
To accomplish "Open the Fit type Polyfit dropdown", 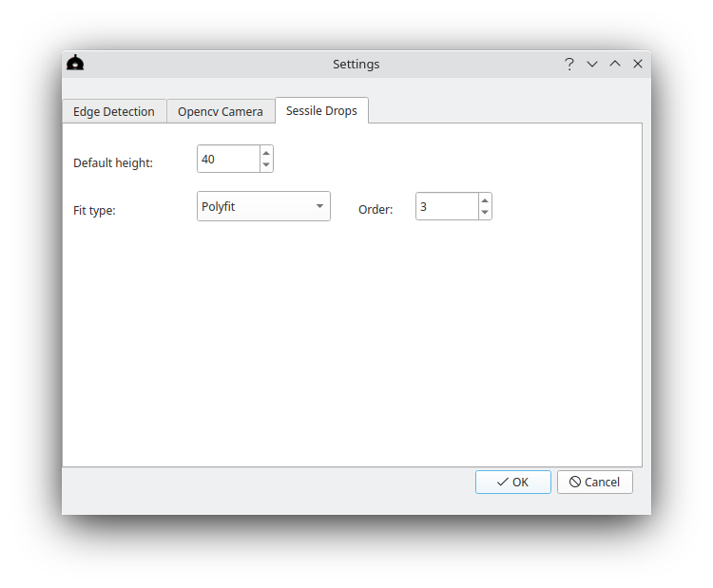I will (263, 206).
